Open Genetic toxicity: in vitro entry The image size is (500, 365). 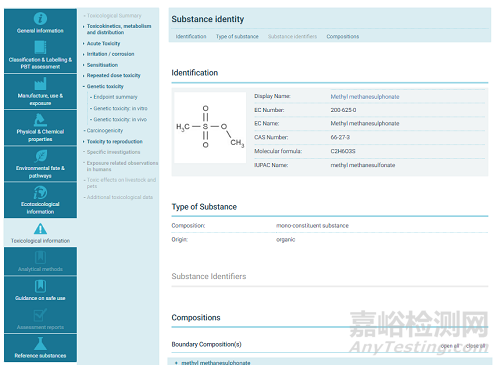click(x=120, y=108)
